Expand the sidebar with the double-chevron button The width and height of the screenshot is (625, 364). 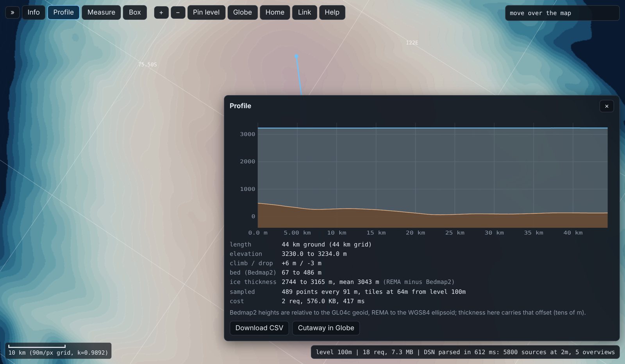tap(12, 12)
